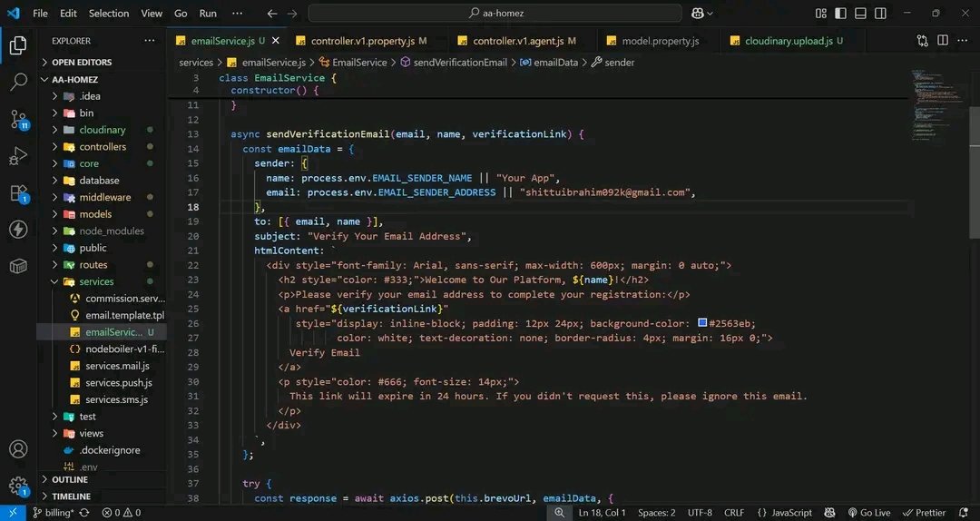Open the Search view in activity bar
This screenshot has height=521, width=980.
(x=18, y=82)
